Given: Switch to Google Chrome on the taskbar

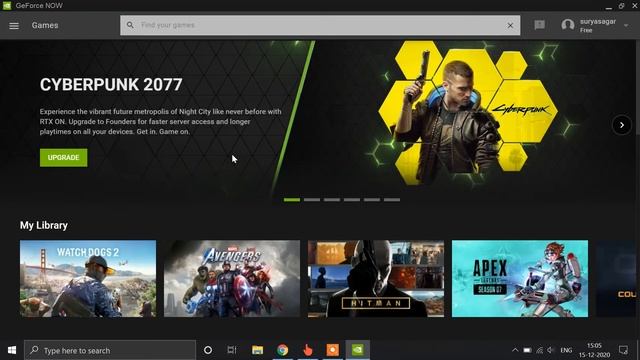Looking at the screenshot, I should [282, 350].
